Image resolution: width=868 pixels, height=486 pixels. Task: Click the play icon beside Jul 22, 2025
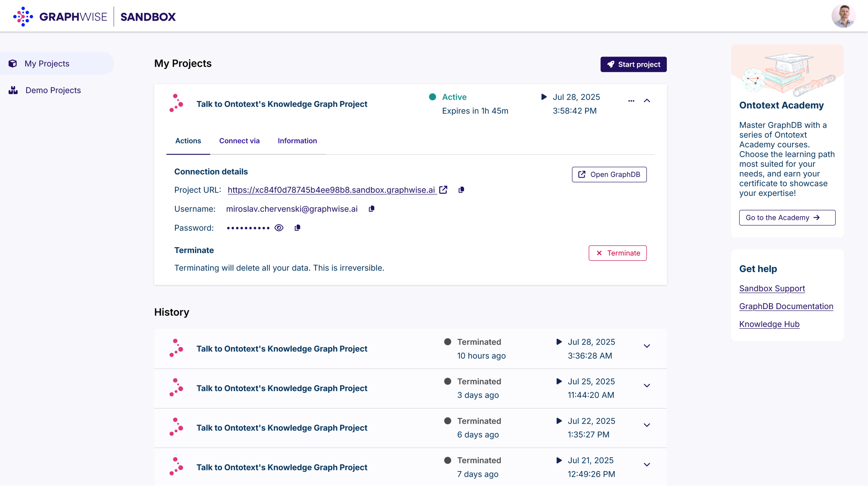click(559, 421)
